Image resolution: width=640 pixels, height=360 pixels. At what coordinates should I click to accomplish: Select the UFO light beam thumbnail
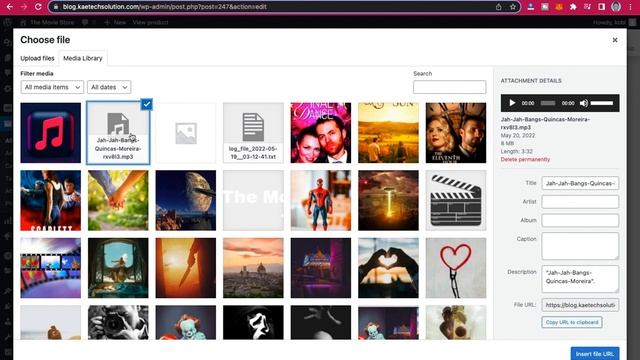tap(388, 200)
